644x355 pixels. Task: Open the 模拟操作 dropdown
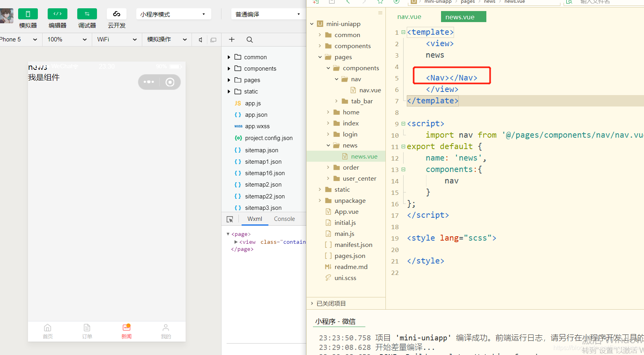(167, 39)
